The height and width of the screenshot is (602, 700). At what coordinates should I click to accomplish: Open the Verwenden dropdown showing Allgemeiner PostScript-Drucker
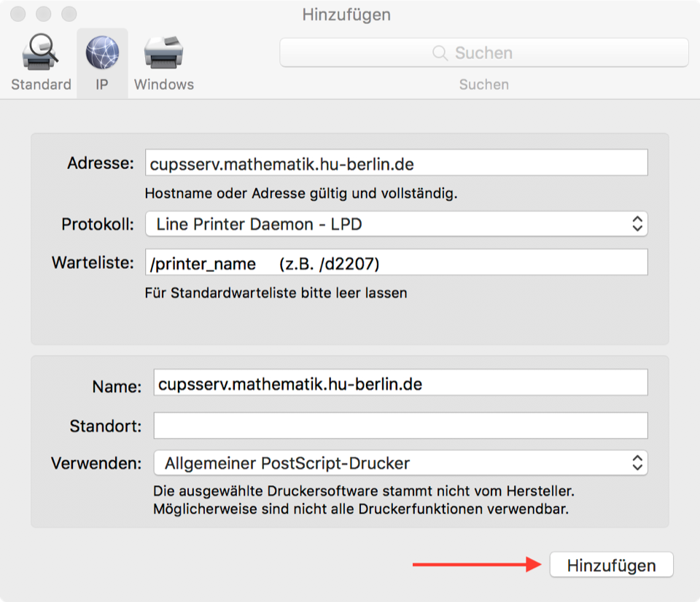pyautogui.click(x=396, y=463)
